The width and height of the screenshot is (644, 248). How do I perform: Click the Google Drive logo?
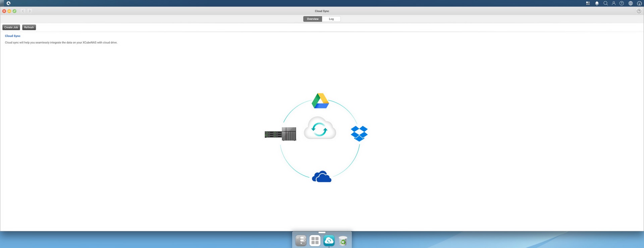[320, 101]
